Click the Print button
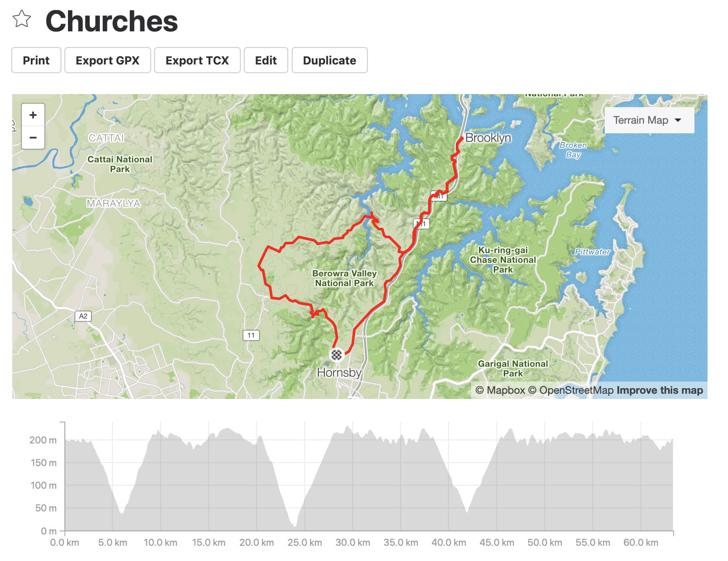The image size is (728, 561). [x=36, y=60]
